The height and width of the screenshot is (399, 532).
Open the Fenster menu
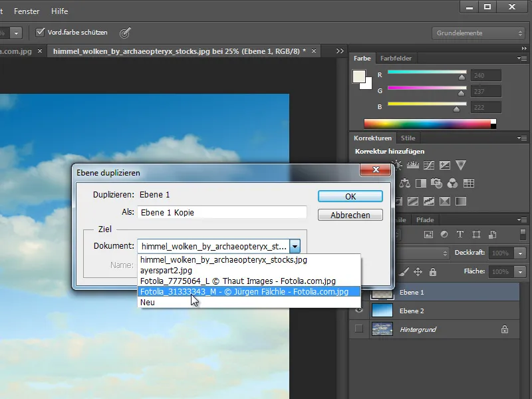[x=27, y=11]
